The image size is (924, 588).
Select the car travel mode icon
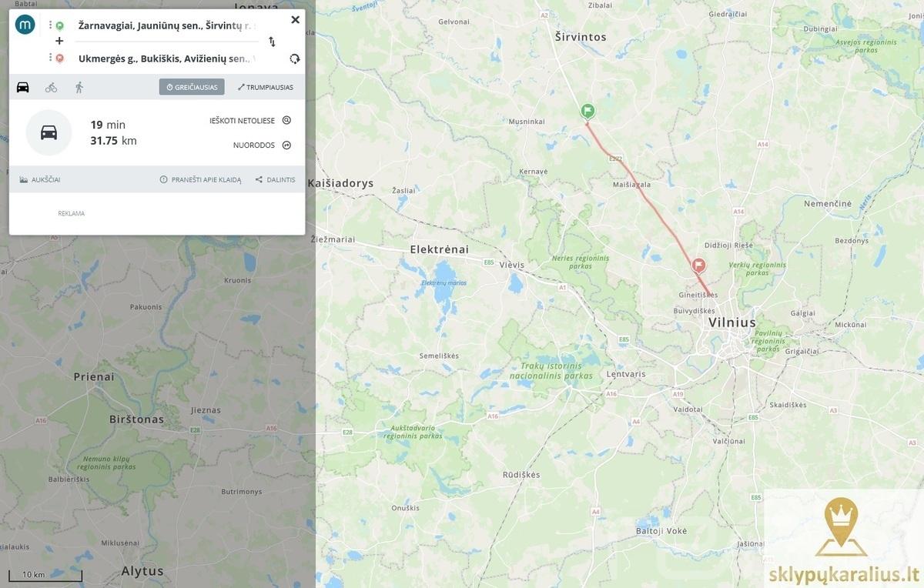23,87
